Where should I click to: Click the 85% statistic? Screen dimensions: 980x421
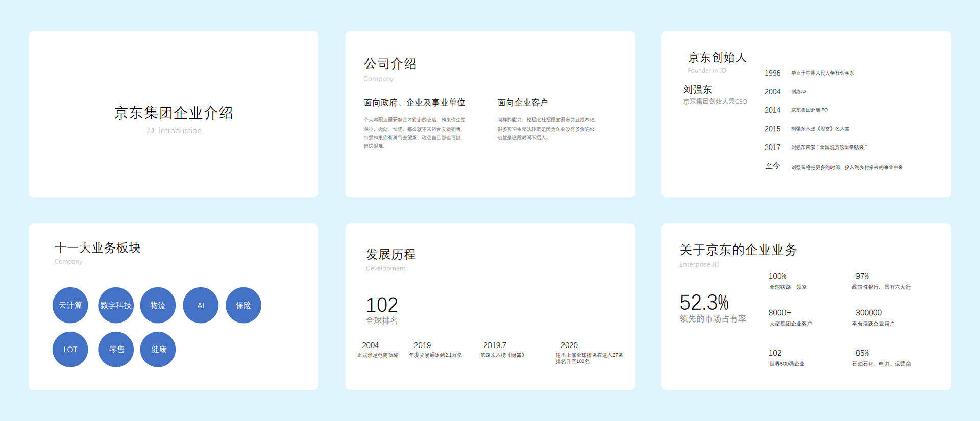click(862, 353)
